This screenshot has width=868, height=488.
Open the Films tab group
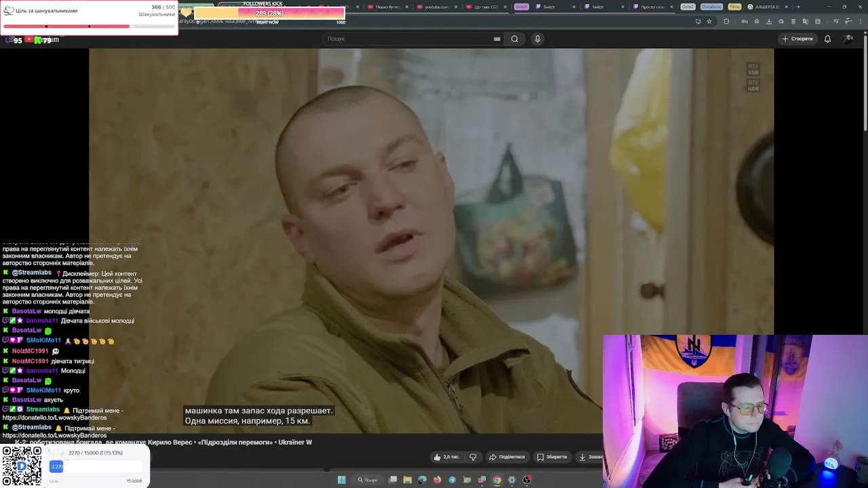[734, 7]
